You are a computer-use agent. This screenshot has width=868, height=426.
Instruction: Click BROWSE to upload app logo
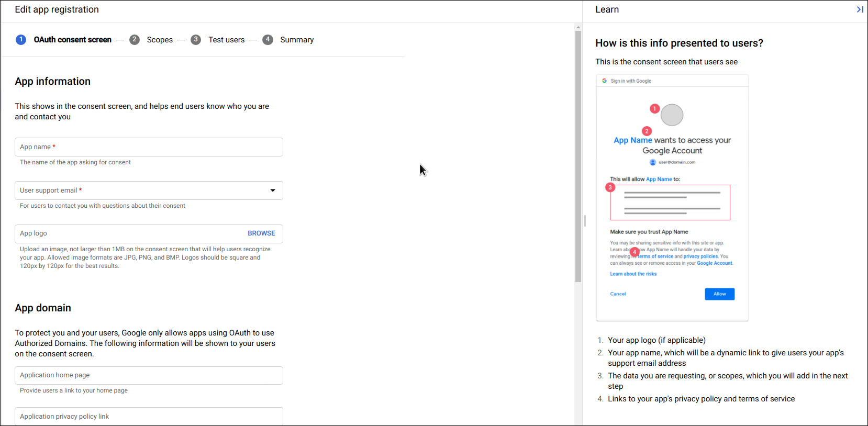tap(261, 233)
